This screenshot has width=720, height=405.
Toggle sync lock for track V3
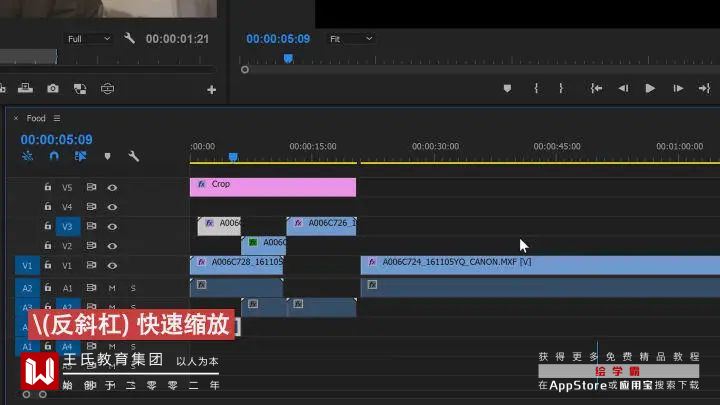91,226
